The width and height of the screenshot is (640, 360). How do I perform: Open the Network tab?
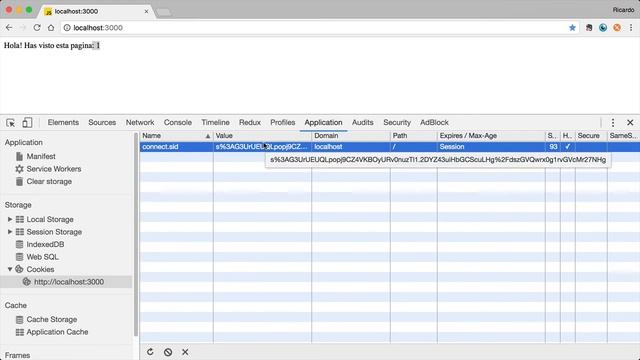[x=140, y=122]
